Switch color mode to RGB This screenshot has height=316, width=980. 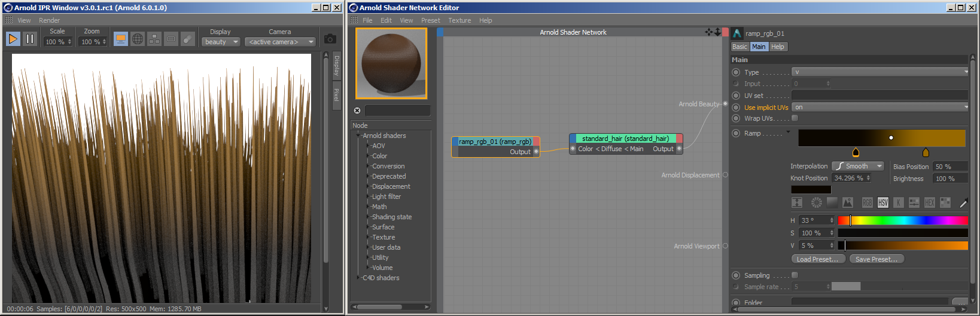click(x=867, y=203)
